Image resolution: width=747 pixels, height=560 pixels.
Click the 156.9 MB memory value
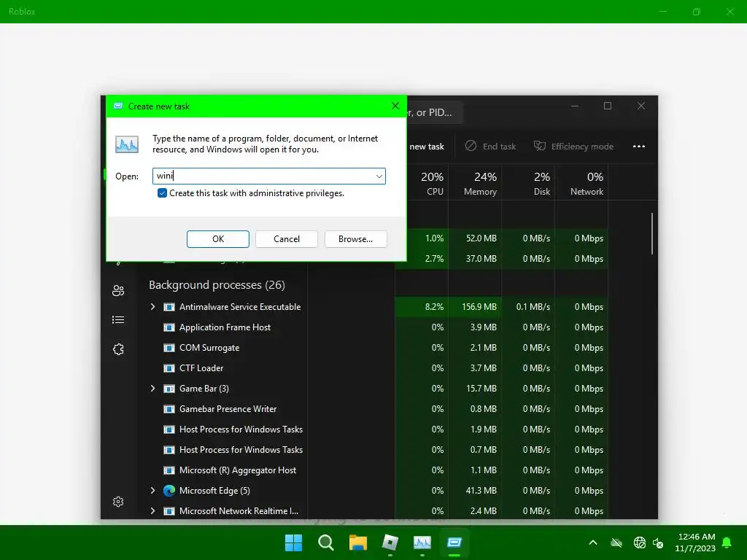pyautogui.click(x=479, y=307)
